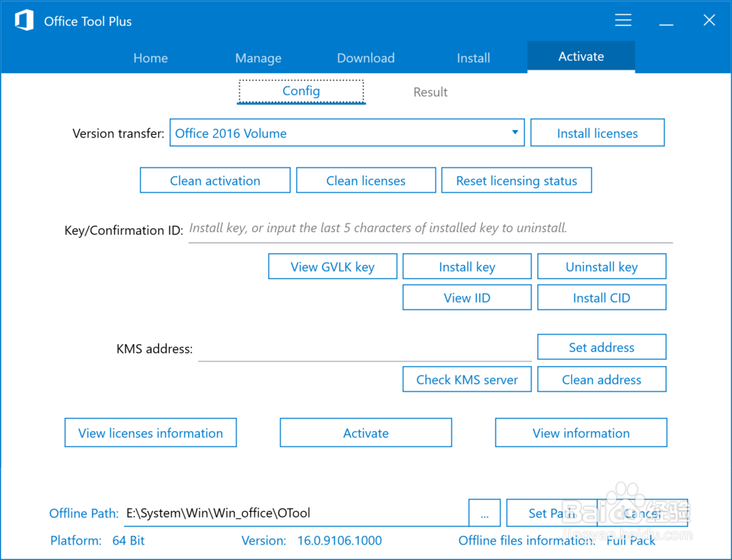The height and width of the screenshot is (560, 732).
Task: Click the Full Pack offline files value
Action: pyautogui.click(x=631, y=540)
